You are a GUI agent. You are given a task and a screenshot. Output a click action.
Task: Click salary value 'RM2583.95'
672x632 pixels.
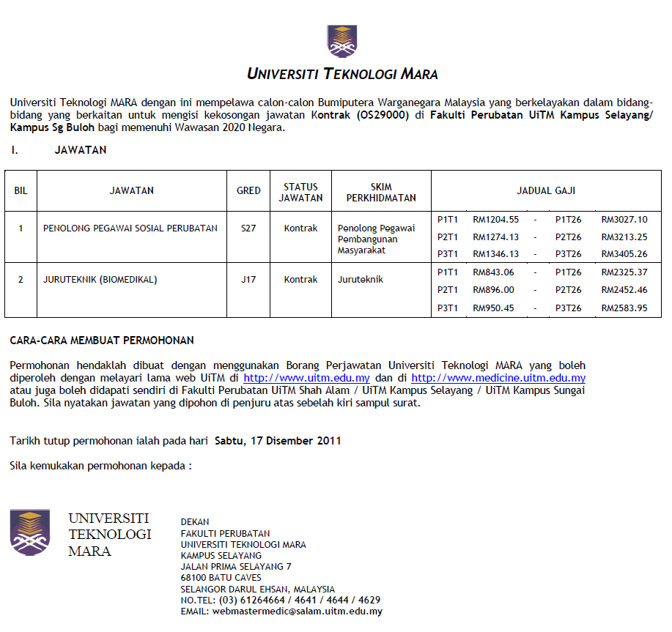click(624, 308)
